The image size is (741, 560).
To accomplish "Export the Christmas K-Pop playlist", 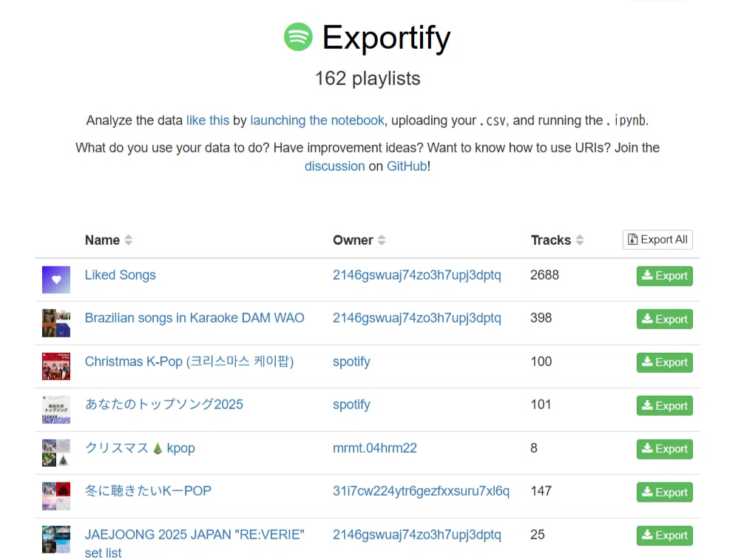I will click(664, 362).
